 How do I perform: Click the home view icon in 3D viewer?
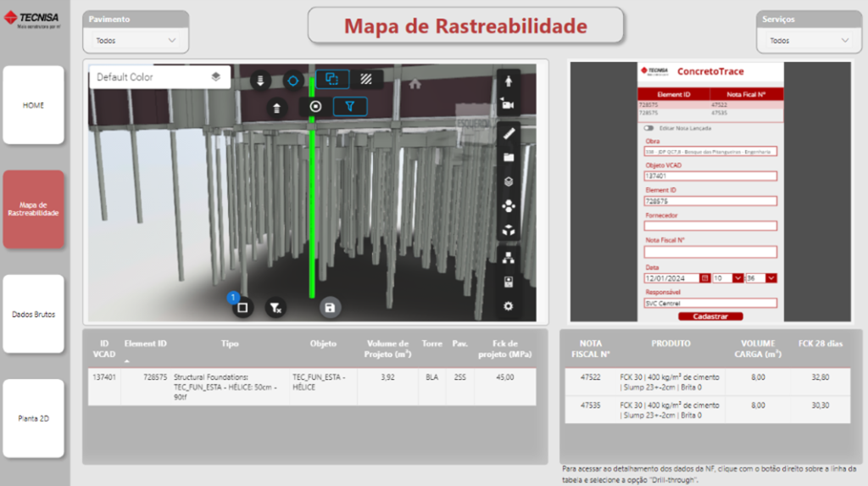click(x=415, y=84)
